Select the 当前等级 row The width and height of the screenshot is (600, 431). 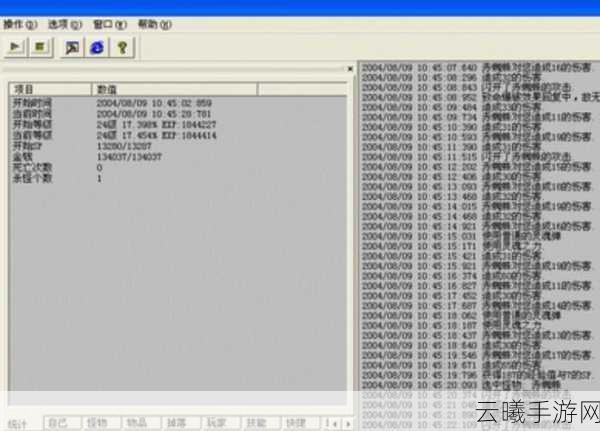[x=178, y=135]
